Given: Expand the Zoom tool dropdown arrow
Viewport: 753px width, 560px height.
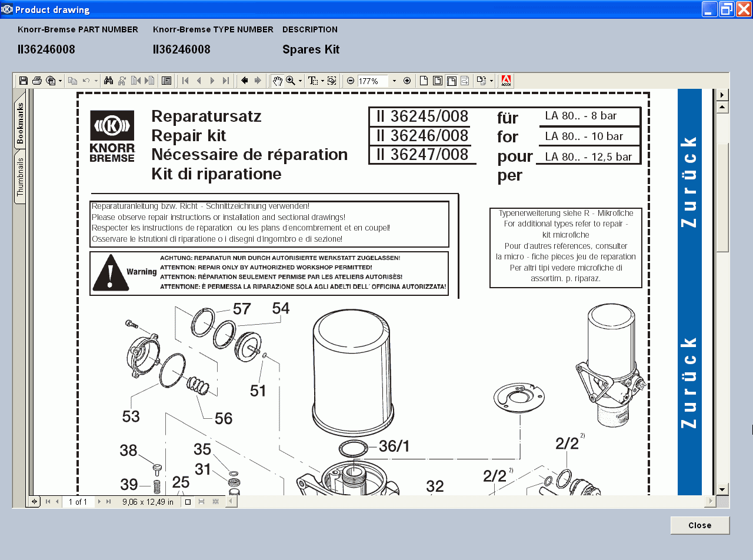Looking at the screenshot, I should pos(300,81).
